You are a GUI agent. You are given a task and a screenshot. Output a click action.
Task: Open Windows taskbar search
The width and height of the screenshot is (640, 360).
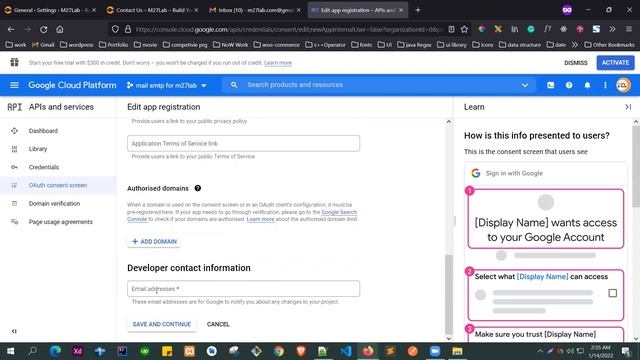pyautogui.click(x=33, y=351)
